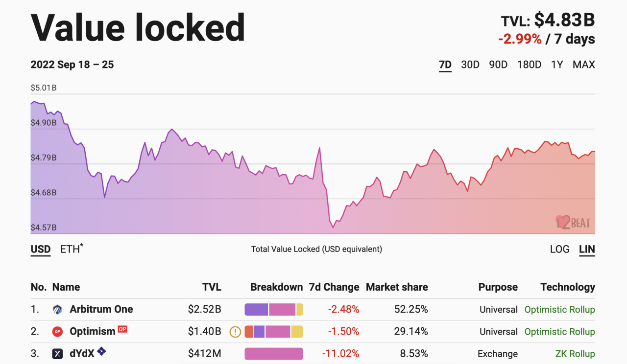Open the Optimism project link
627x364 pixels.
(x=93, y=331)
